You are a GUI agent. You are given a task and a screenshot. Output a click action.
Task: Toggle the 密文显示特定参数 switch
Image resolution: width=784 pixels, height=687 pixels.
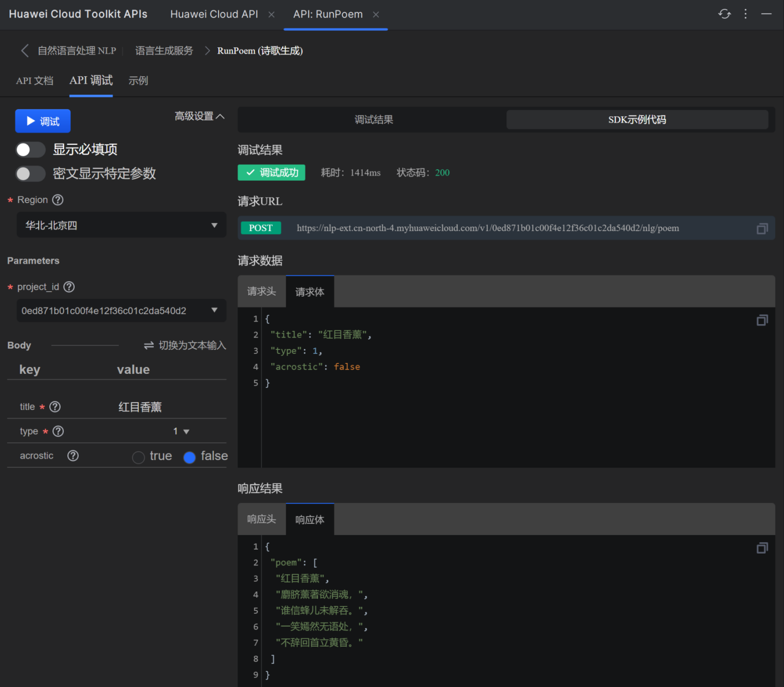point(30,174)
